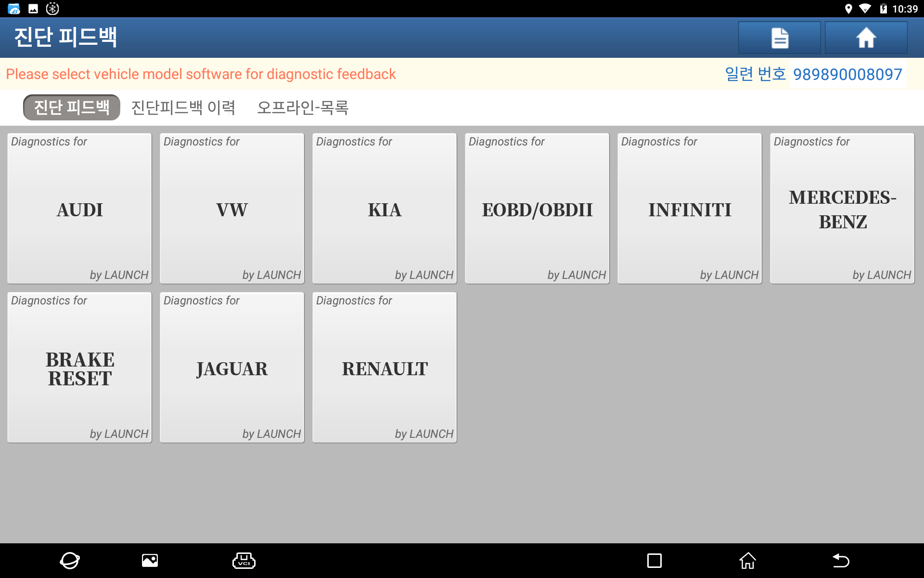Pick the MERCEDES-BENZ diagnostics card

point(842,209)
